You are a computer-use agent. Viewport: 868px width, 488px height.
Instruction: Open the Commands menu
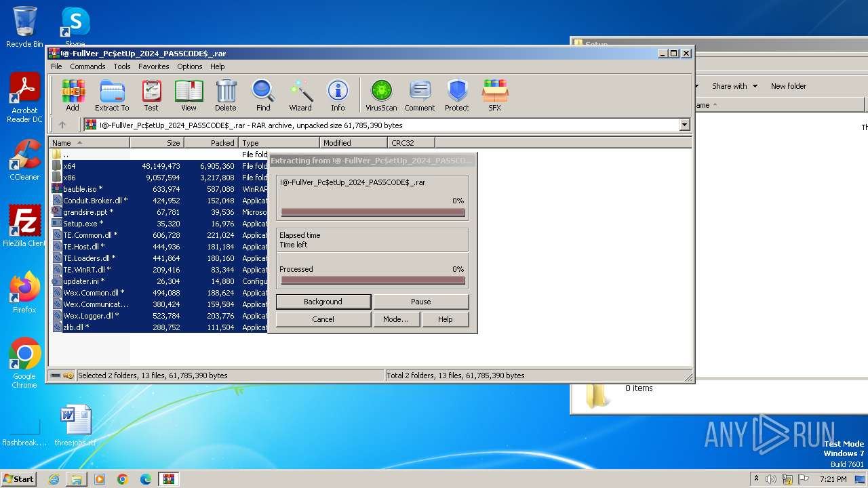click(87, 66)
